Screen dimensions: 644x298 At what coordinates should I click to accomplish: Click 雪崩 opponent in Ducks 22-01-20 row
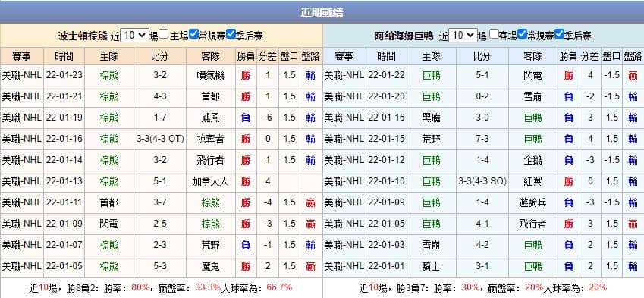532,96
